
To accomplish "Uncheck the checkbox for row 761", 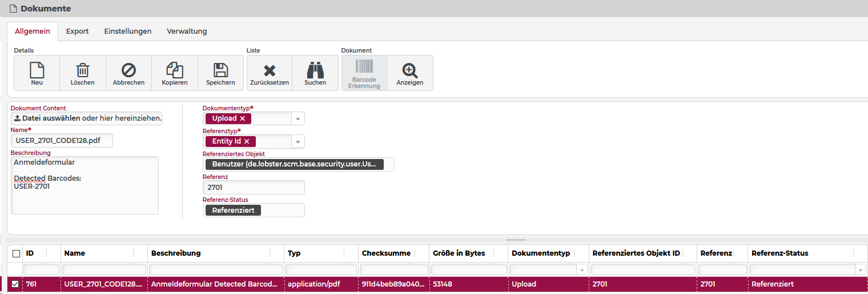I will [15, 284].
